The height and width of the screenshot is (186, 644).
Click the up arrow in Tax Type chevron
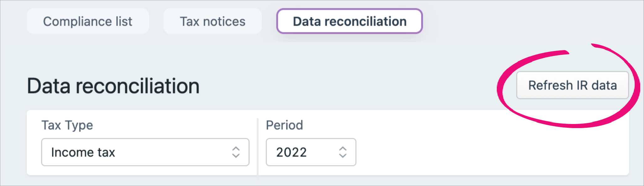tap(236, 148)
